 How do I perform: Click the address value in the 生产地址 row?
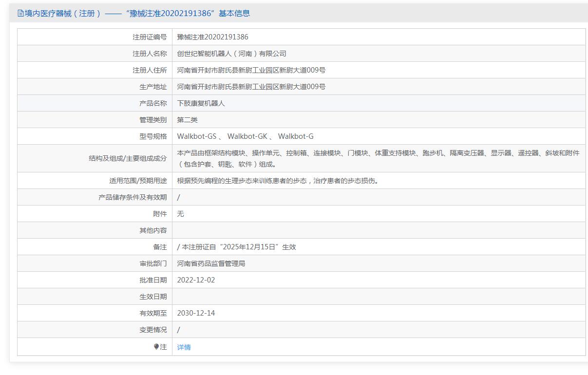coord(251,87)
